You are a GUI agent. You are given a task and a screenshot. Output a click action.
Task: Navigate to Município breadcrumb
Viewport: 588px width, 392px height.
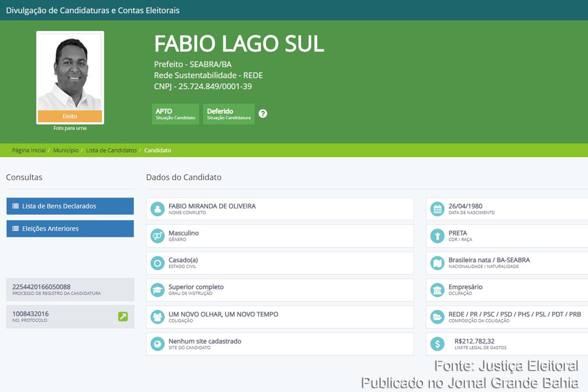tap(66, 150)
